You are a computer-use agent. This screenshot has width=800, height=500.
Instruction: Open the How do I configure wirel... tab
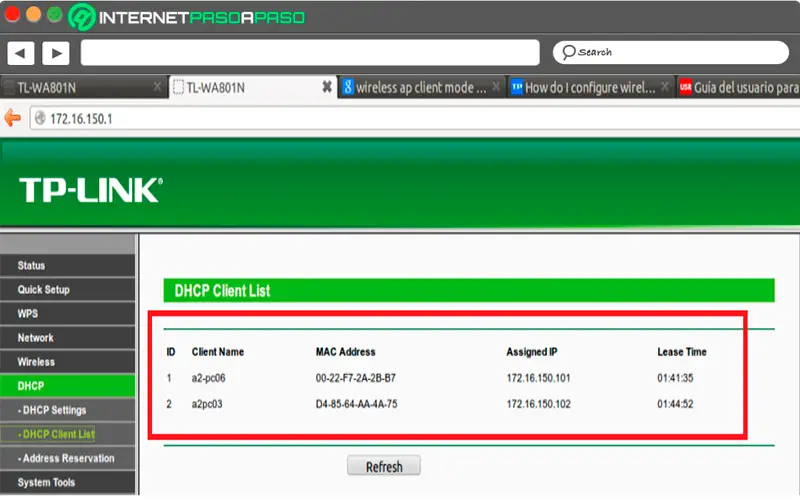coord(590,87)
